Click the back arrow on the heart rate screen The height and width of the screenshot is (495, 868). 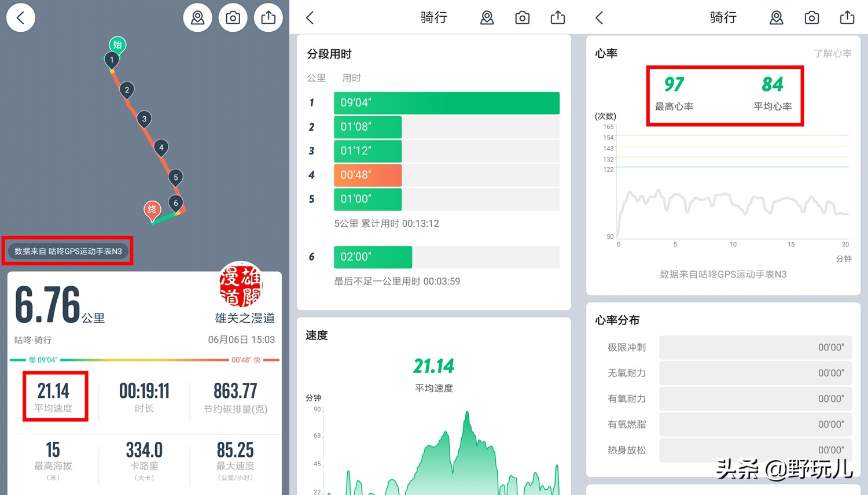coord(599,17)
